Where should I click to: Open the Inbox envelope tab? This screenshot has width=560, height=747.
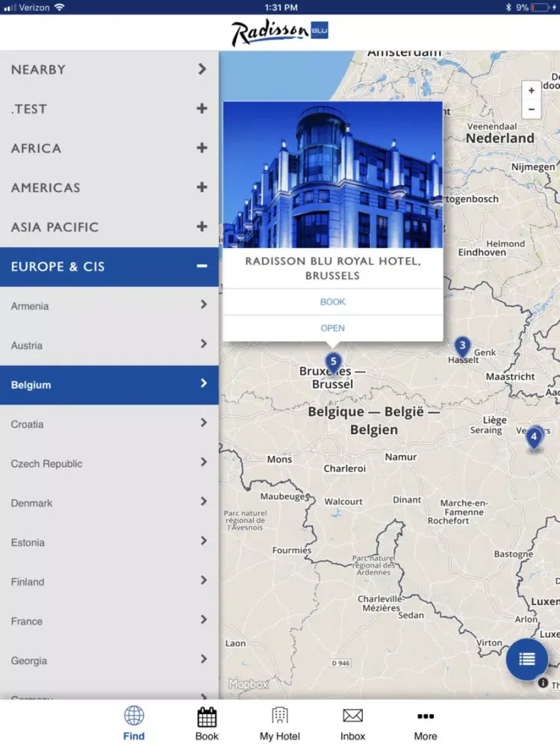(352, 723)
